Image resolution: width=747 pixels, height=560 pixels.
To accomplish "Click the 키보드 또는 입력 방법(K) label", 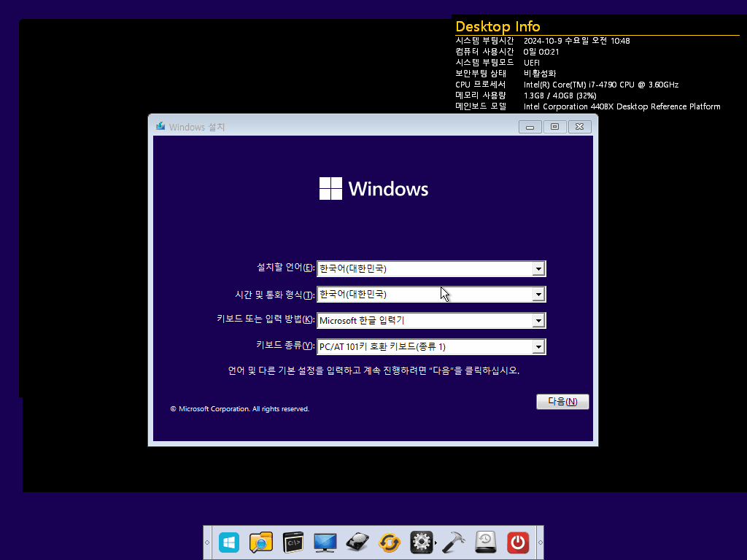I will [266, 319].
